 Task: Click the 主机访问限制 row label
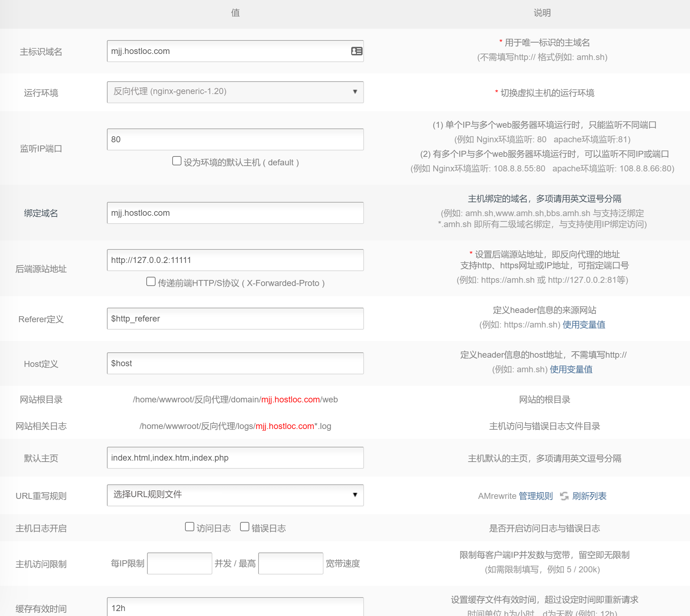click(41, 564)
